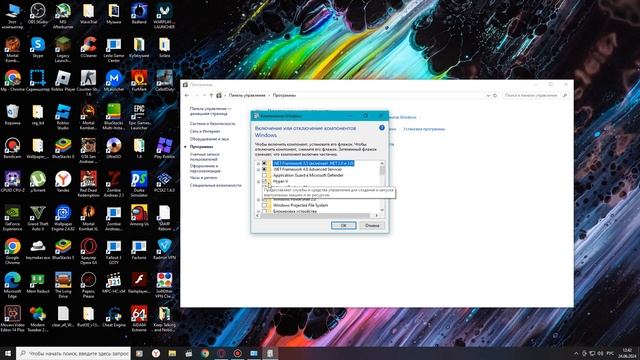Enable Application Guard Microsoft Defender checkbox
The image size is (640, 360).
point(264,175)
